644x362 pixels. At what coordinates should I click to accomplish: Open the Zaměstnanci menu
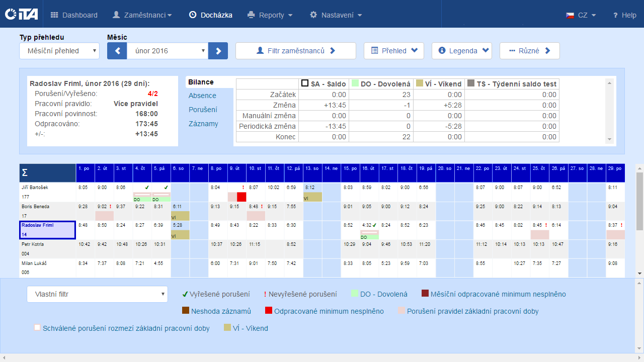pos(142,15)
